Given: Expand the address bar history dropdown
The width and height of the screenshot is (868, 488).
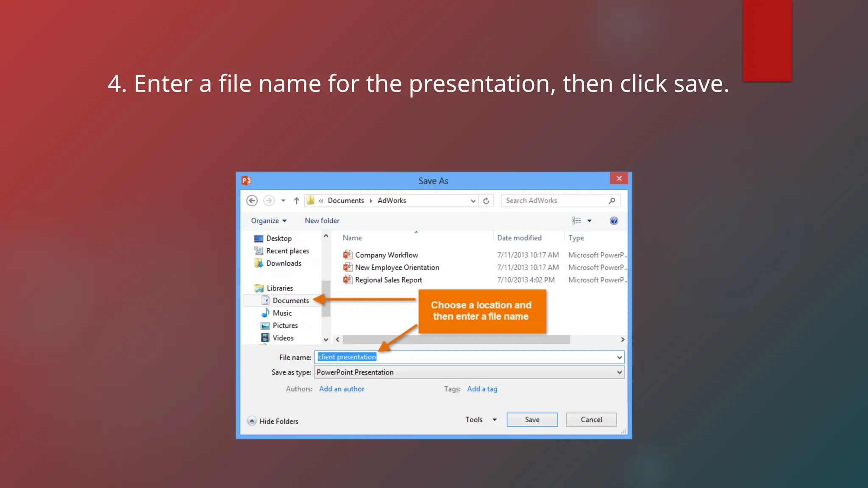Looking at the screenshot, I should point(473,201).
